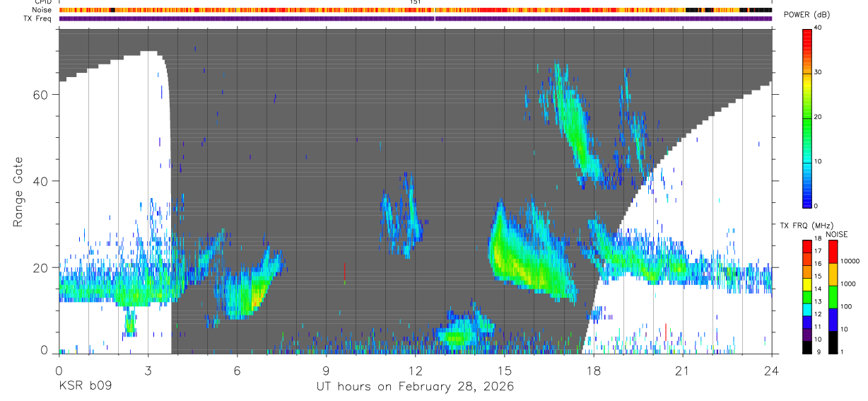Viewport: 868px width, 401px height.
Task: Click the 18 tick on the UT hours axis
Action: click(x=594, y=370)
